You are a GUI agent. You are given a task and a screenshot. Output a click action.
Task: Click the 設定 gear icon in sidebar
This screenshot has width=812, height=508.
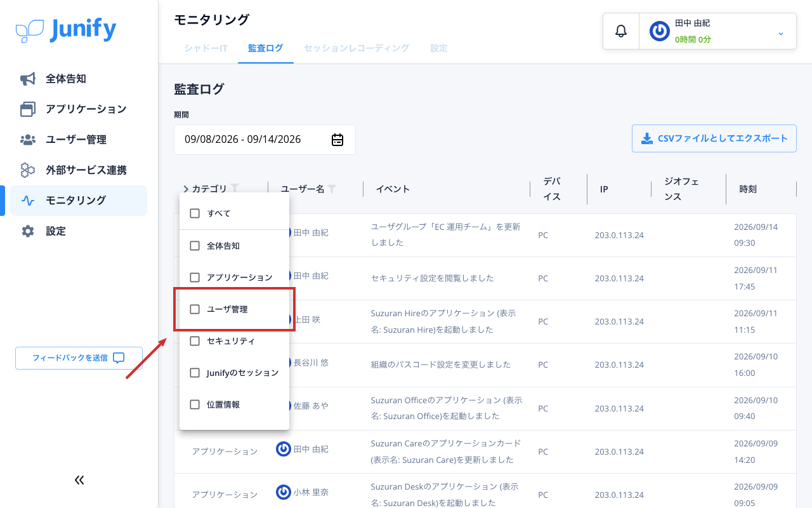point(28,231)
